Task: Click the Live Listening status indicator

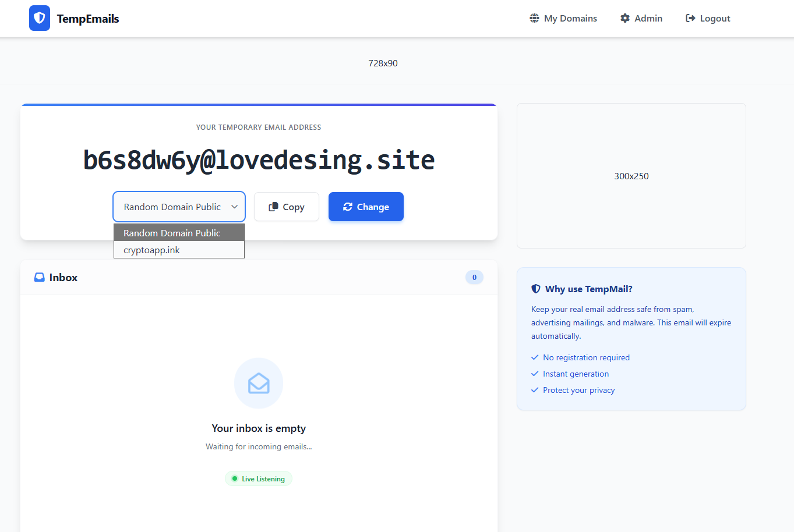Action: (259, 478)
